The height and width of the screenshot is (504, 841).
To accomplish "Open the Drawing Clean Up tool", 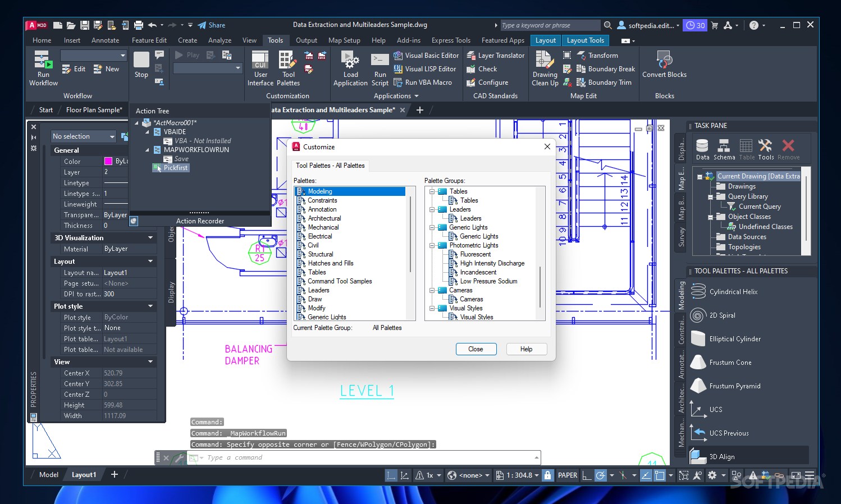I will pyautogui.click(x=545, y=60).
